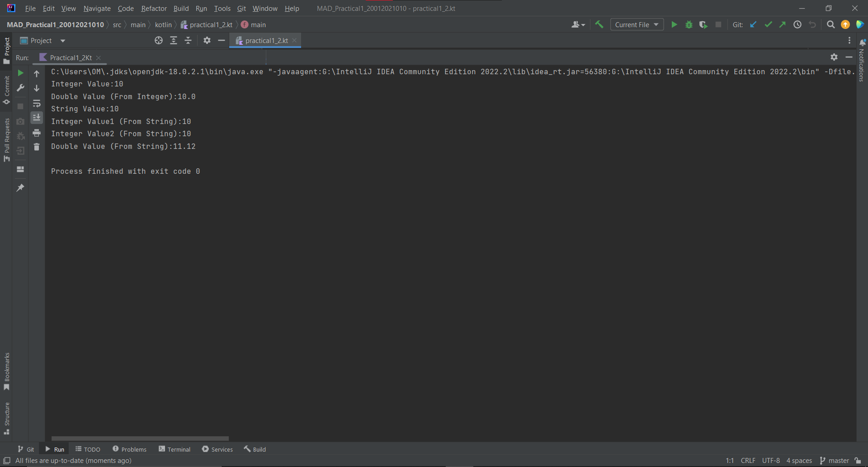The width and height of the screenshot is (868, 467).
Task: Print the console output
Action: point(37,133)
